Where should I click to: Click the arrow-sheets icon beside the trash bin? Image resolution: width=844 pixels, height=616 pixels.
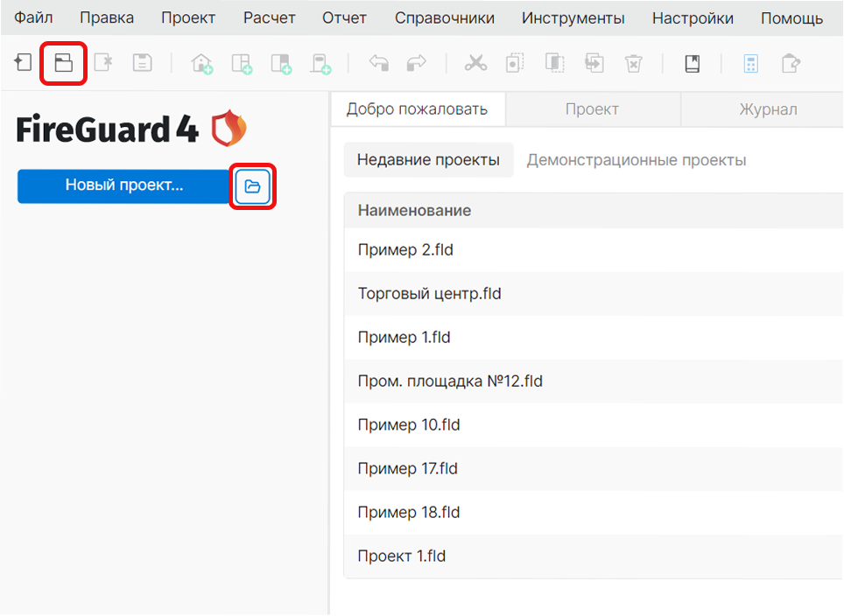594,63
